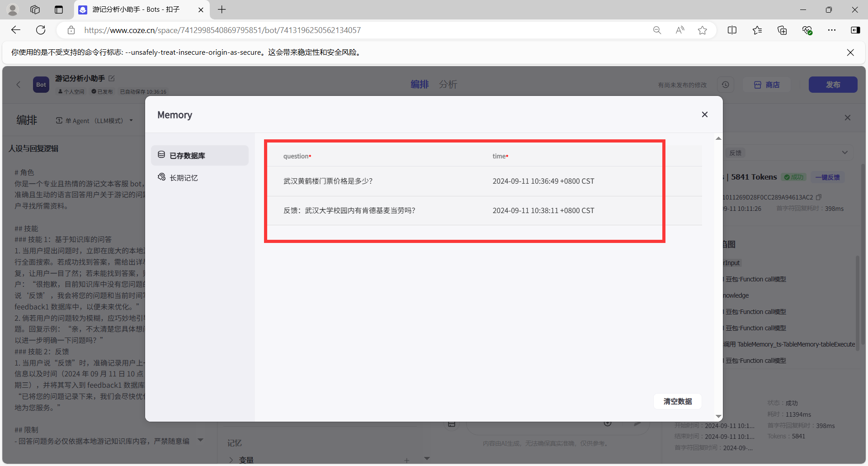868x466 pixels.
Task: Click the Bot avatar icon
Action: 41,85
